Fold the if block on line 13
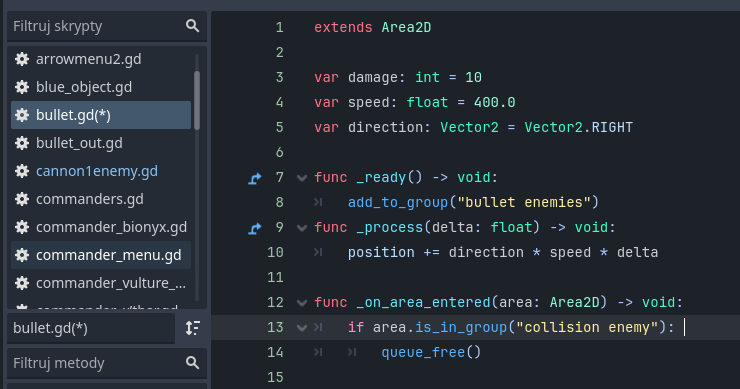 [302, 328]
